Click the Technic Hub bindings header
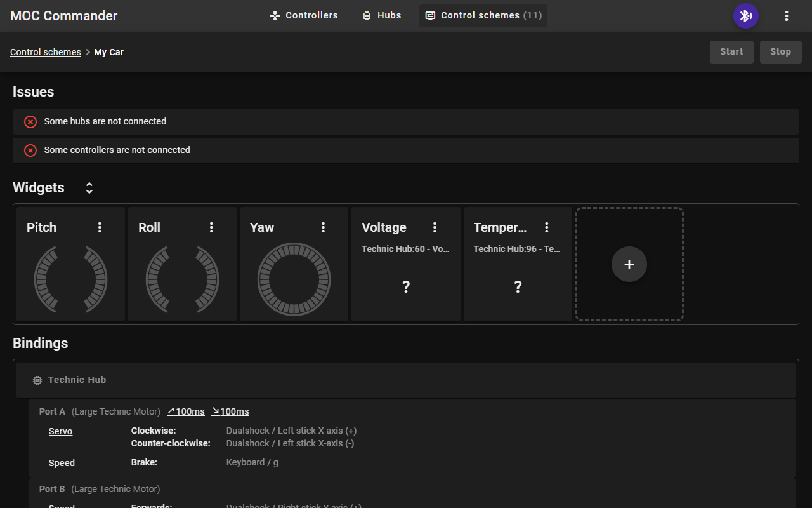The height and width of the screenshot is (508, 812). point(406,380)
